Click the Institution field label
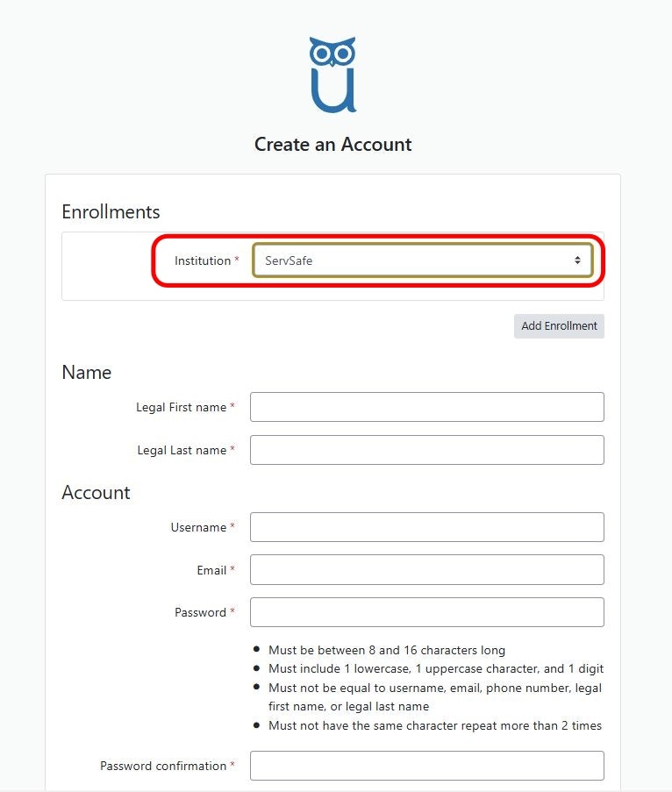The width and height of the screenshot is (672, 792). (203, 260)
